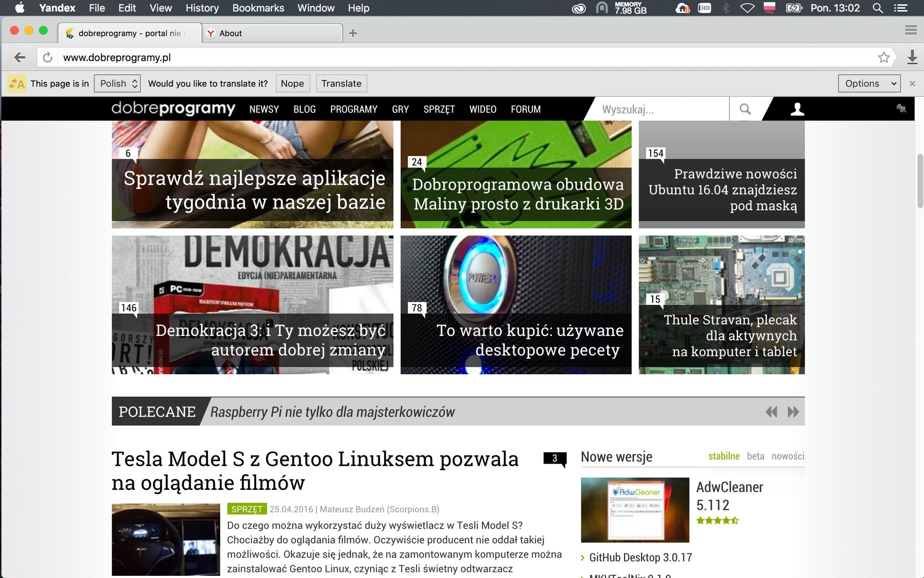Image resolution: width=924 pixels, height=578 pixels.
Task: Reload the page with the refresh icon
Action: 47,58
